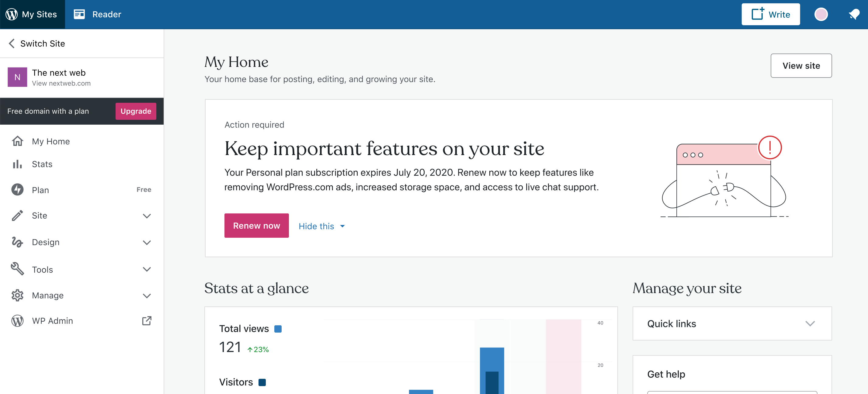Click the My Home house icon
The height and width of the screenshot is (394, 868).
pos(18,141)
